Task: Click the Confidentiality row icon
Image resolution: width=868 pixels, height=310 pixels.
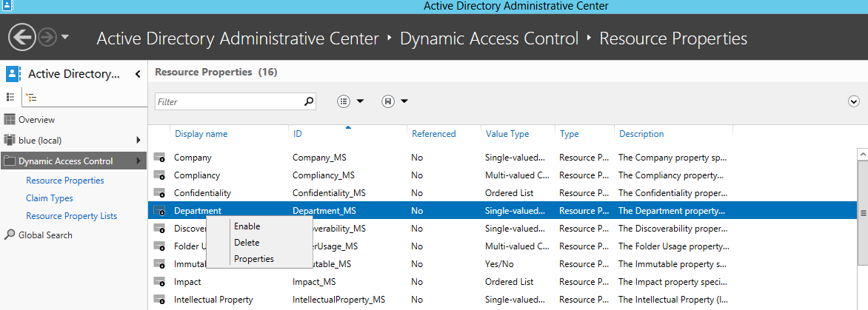Action: tap(159, 193)
